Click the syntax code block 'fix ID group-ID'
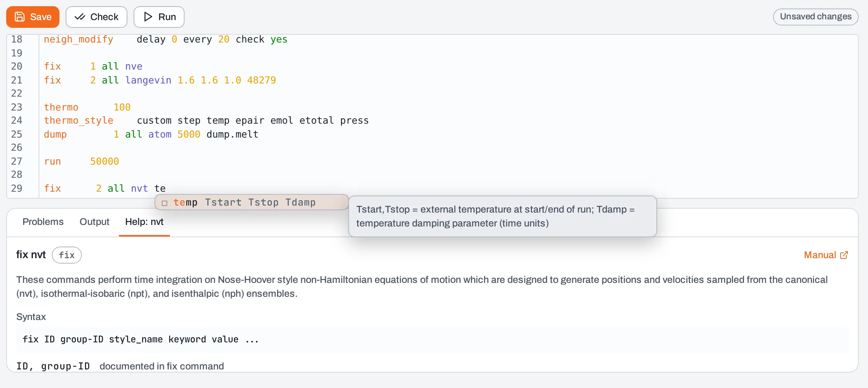868x388 pixels. pos(432,340)
